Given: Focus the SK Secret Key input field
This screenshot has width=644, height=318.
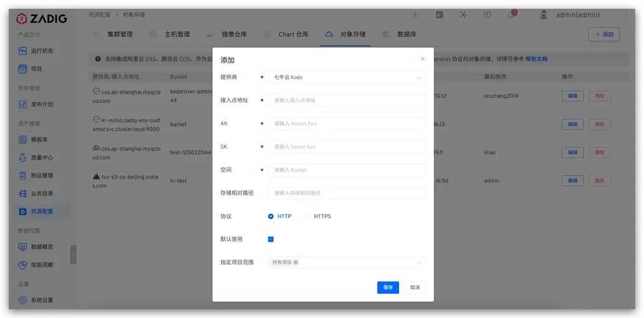Looking at the screenshot, I should (x=347, y=147).
